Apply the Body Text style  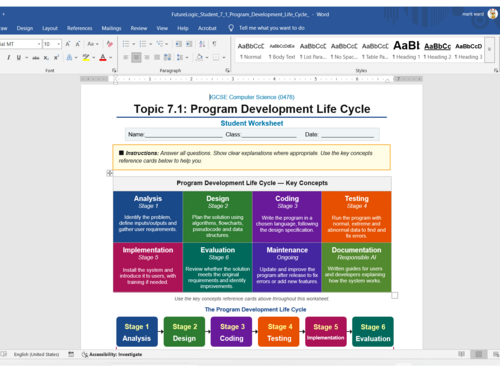pyautogui.click(x=282, y=51)
